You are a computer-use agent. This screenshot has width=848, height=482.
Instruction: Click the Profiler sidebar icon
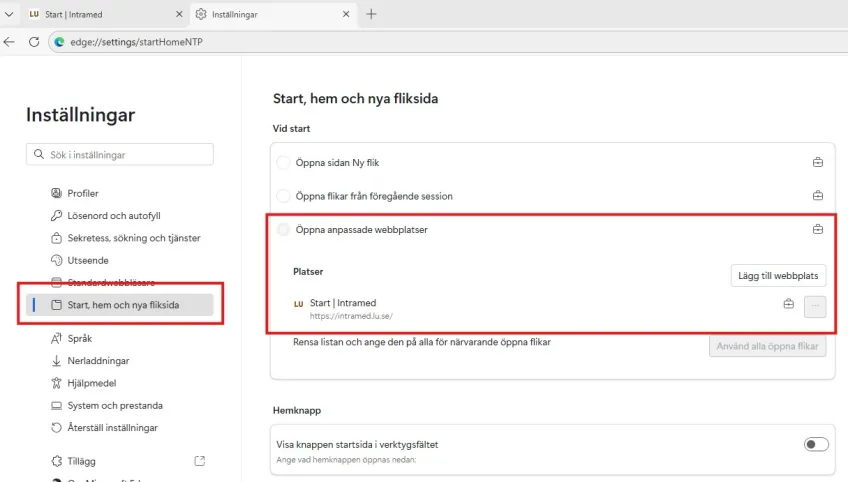tap(56, 193)
